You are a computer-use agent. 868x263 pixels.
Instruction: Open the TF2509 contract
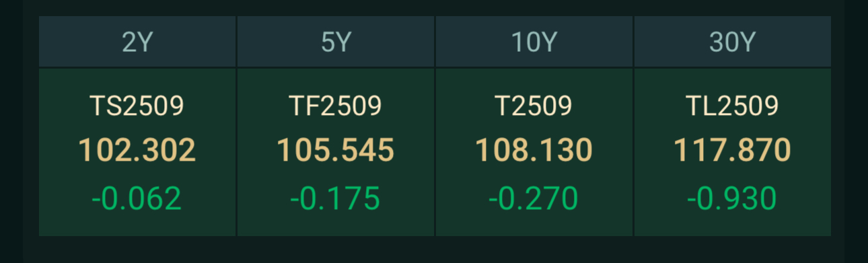336,106
